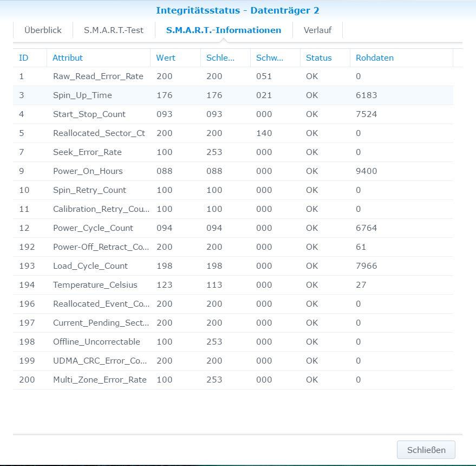Click raw value 27 for Temperature_Celsius
This screenshot has width=476, height=466.
(361, 285)
